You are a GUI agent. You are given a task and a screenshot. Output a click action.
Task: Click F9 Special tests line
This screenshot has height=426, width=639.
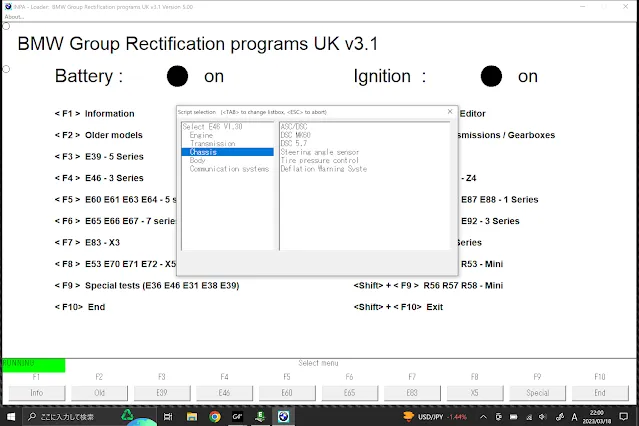[147, 286]
